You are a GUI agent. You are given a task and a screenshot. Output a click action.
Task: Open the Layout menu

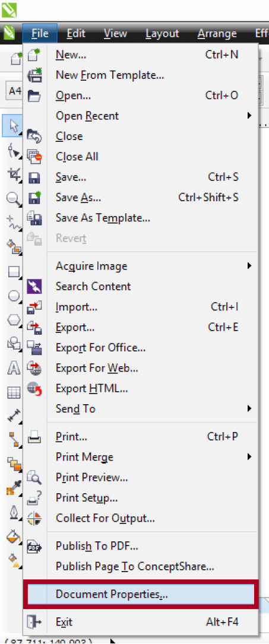162,34
